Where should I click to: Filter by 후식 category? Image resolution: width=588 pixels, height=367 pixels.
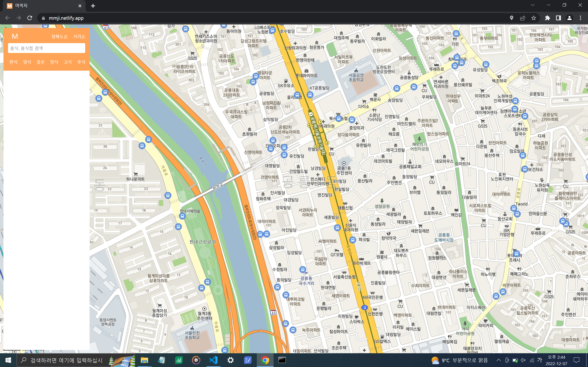81,62
